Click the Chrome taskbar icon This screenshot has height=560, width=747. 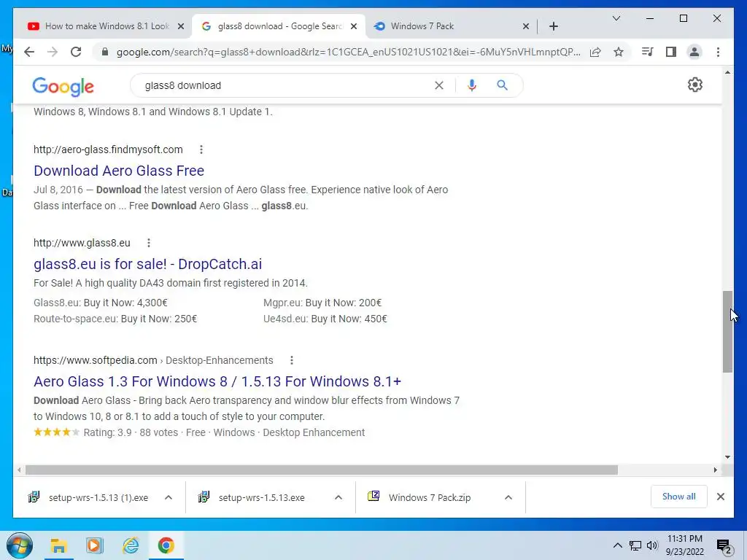166,545
